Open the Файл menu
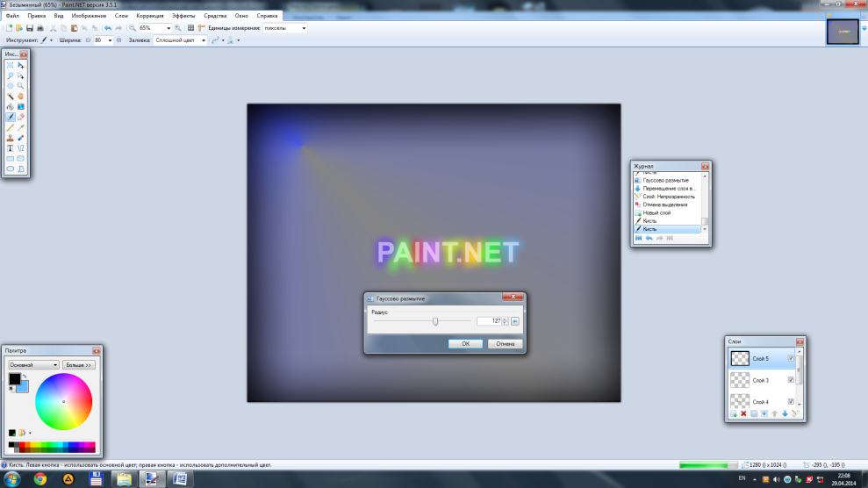Image resolution: width=868 pixels, height=488 pixels. click(12, 16)
